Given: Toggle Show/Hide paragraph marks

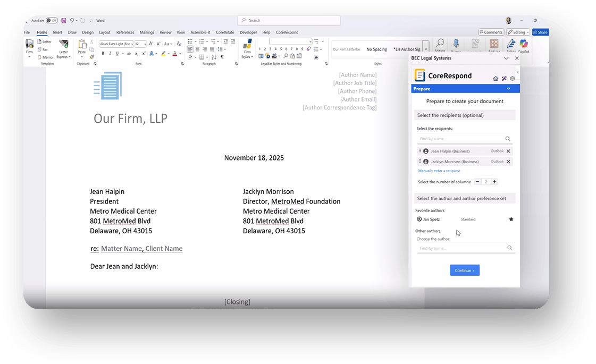Looking at the screenshot, I should [x=222, y=57].
